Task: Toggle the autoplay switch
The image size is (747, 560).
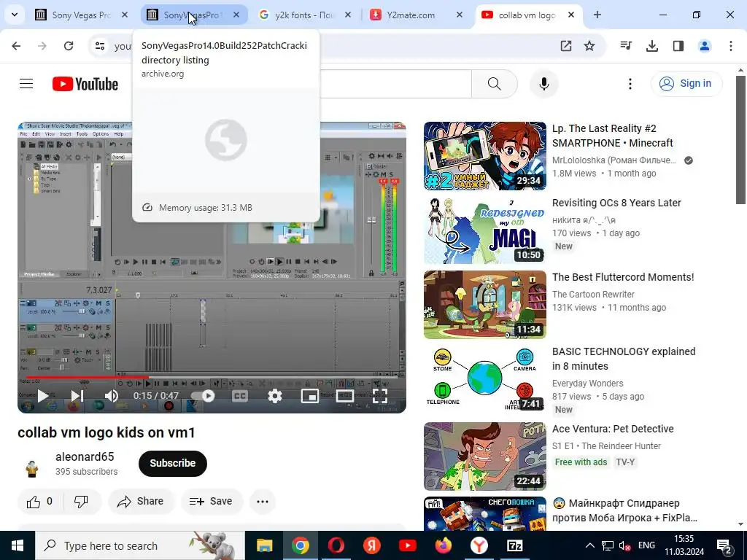Action: [x=203, y=396]
